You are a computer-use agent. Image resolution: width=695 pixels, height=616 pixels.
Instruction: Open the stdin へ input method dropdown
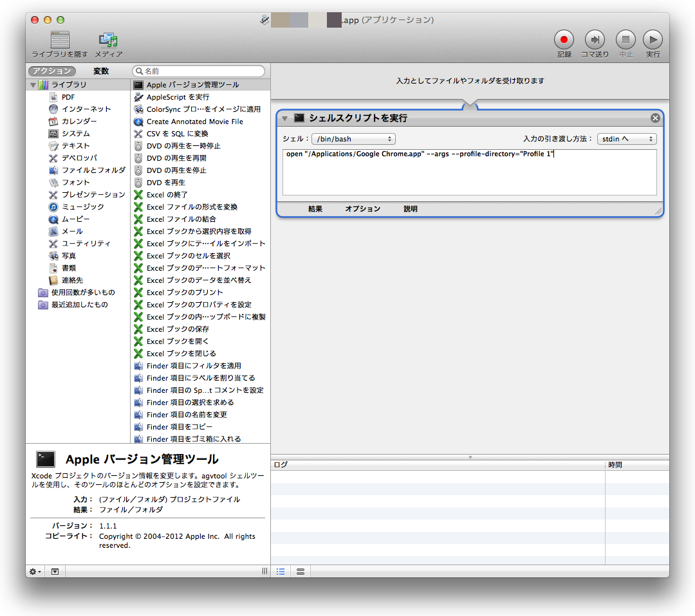(x=626, y=139)
